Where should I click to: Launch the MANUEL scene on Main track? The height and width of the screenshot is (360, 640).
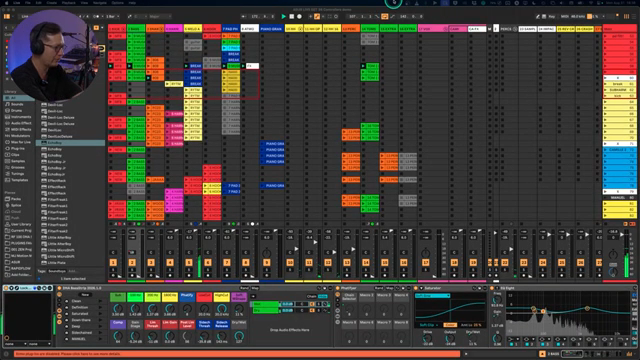619,198
